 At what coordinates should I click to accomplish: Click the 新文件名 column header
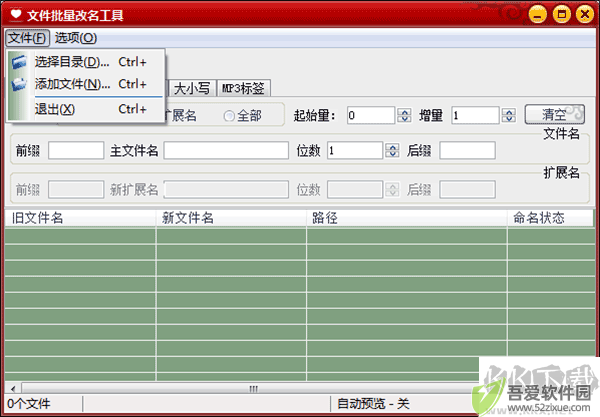(x=231, y=218)
